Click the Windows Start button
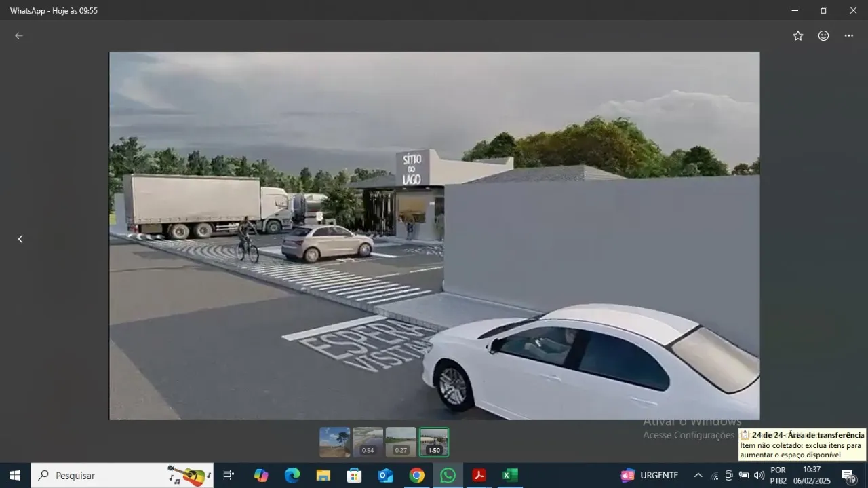Viewport: 868px width, 488px height. click(15, 475)
